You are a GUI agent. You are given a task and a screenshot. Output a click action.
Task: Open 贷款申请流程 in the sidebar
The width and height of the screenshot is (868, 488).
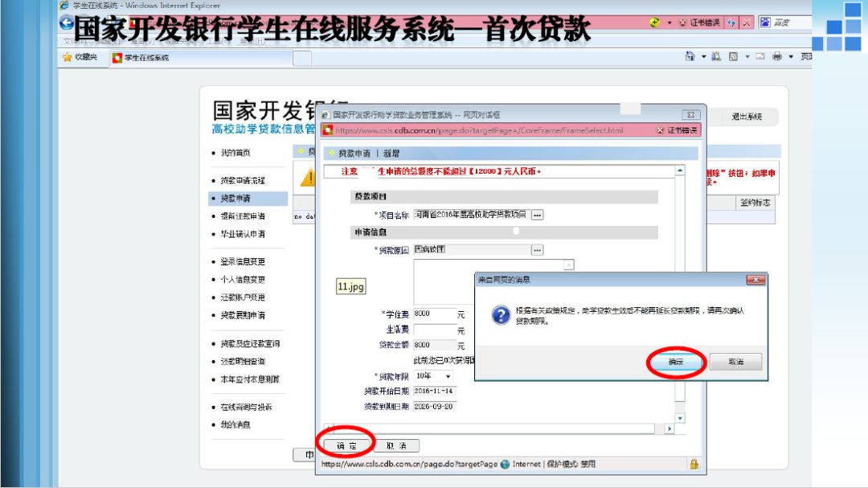[243, 181]
